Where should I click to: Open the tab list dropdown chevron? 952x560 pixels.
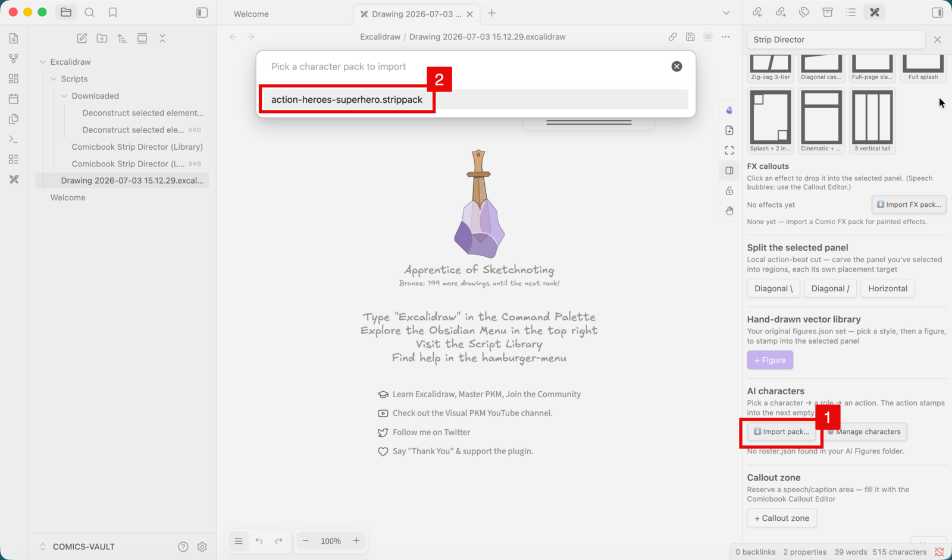(x=726, y=13)
